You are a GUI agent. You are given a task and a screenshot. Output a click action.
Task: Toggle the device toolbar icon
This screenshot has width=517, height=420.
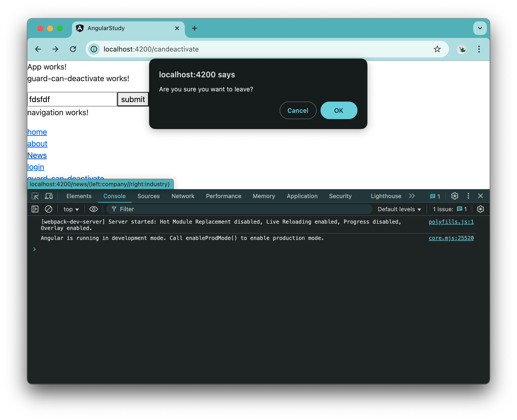pos(49,196)
